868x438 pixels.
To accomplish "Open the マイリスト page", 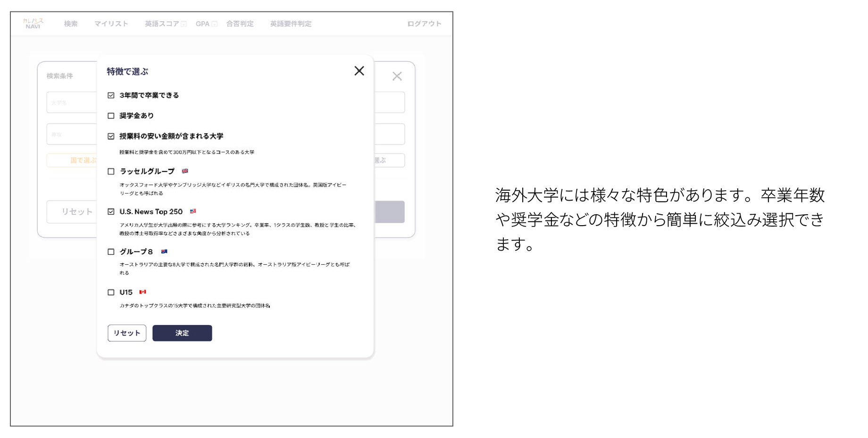I will click(x=111, y=24).
